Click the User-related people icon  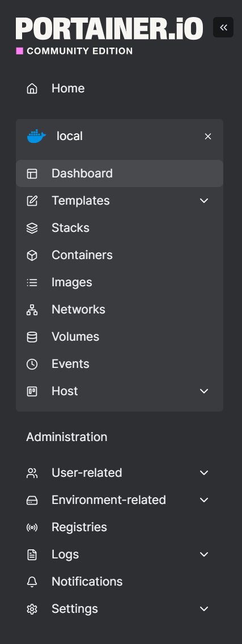pos(32,473)
